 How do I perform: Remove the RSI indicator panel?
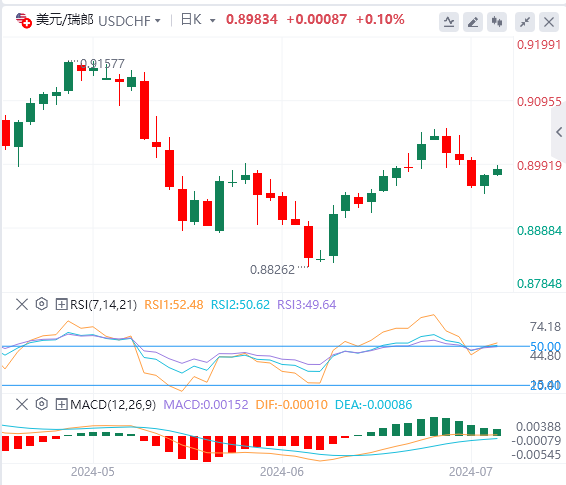[x=22, y=304]
